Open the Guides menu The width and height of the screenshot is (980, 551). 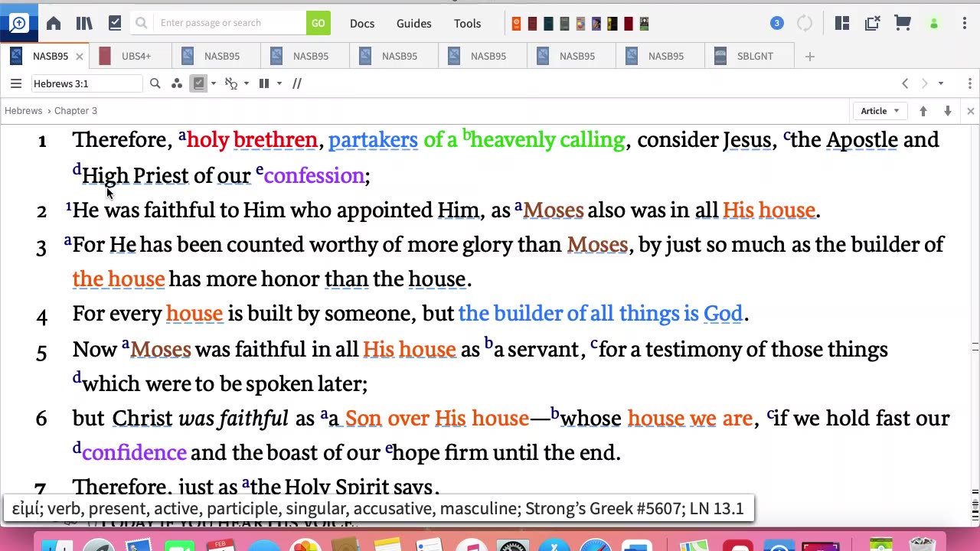[414, 23]
